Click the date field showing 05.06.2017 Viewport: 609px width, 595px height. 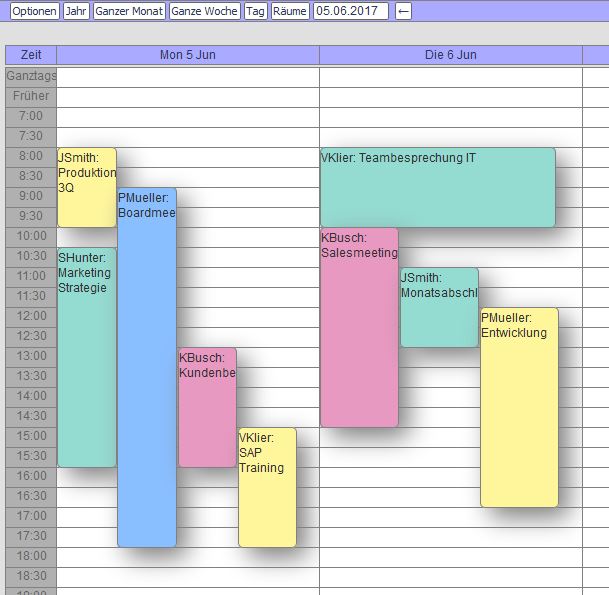[x=351, y=11]
